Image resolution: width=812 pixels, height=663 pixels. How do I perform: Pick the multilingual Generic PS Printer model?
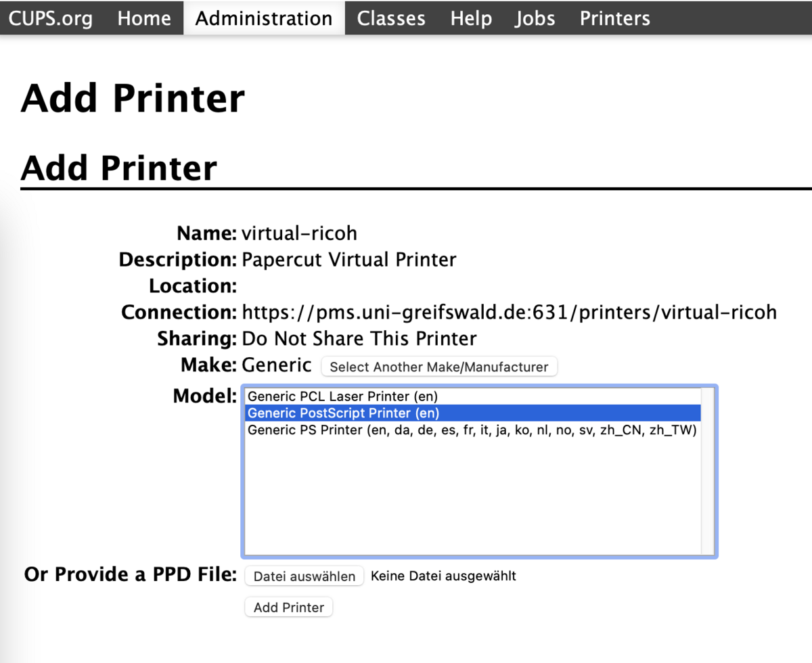(472, 430)
